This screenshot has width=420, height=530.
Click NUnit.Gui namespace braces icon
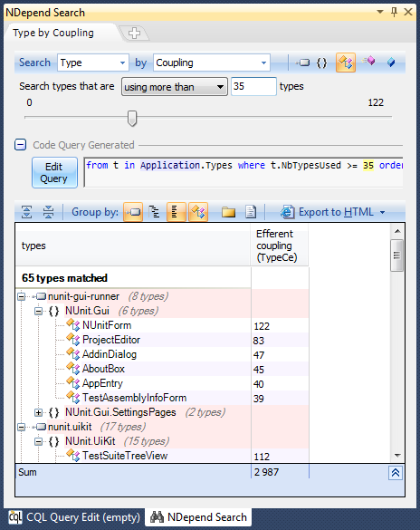(x=53, y=311)
